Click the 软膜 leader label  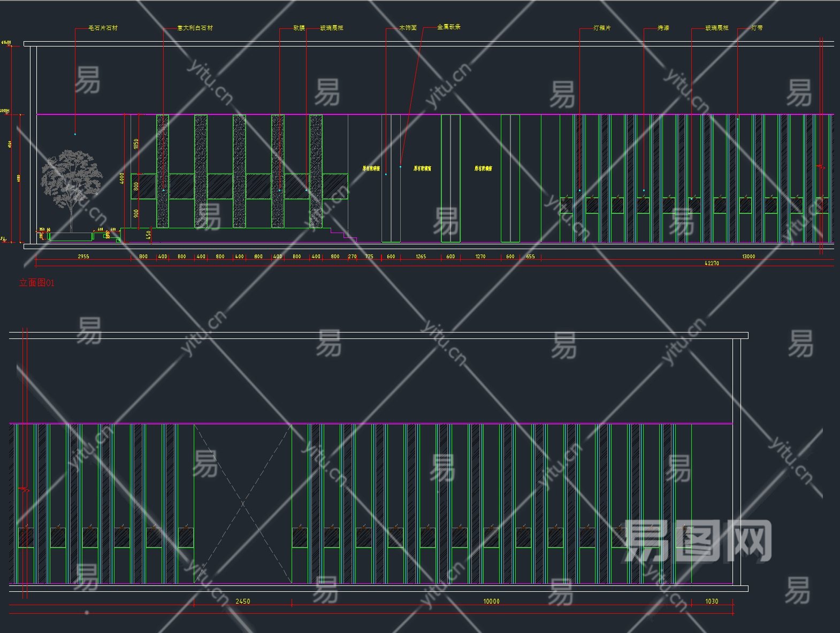(x=299, y=28)
